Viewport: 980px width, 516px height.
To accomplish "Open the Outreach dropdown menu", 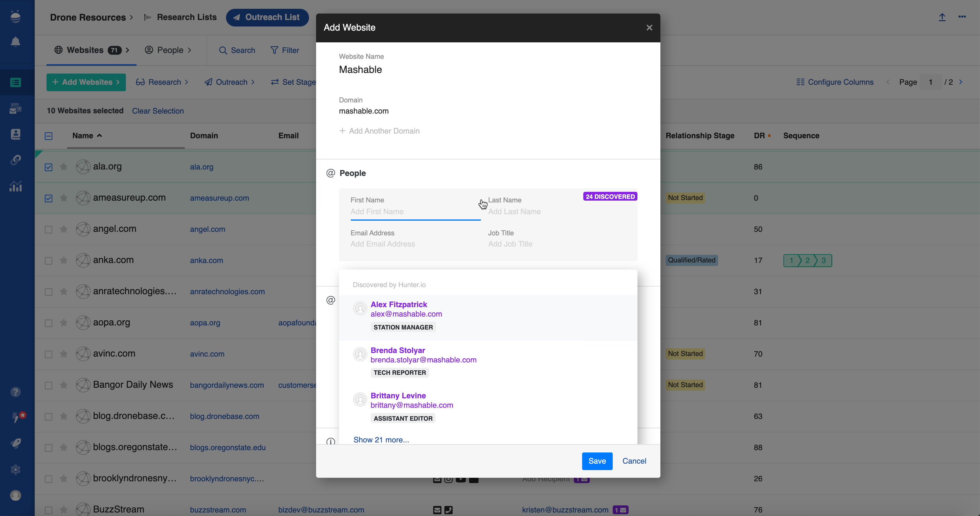I will (229, 82).
